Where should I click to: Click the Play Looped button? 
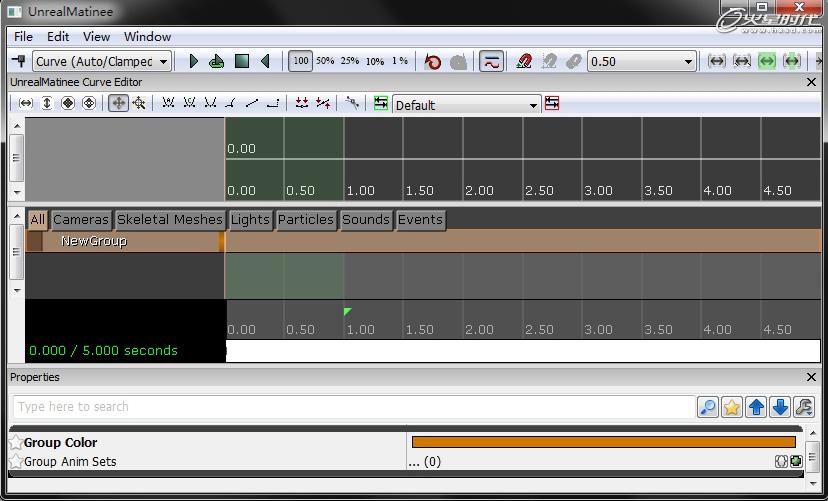(x=217, y=61)
